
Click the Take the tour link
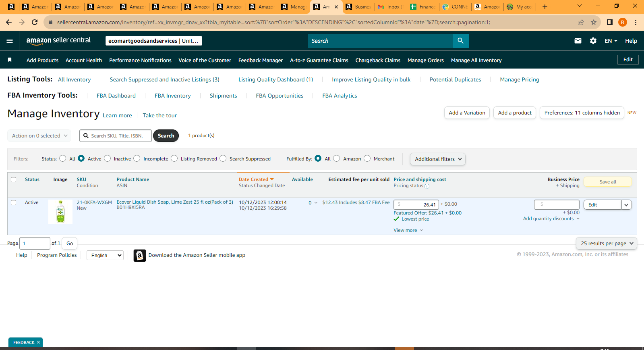pyautogui.click(x=159, y=115)
